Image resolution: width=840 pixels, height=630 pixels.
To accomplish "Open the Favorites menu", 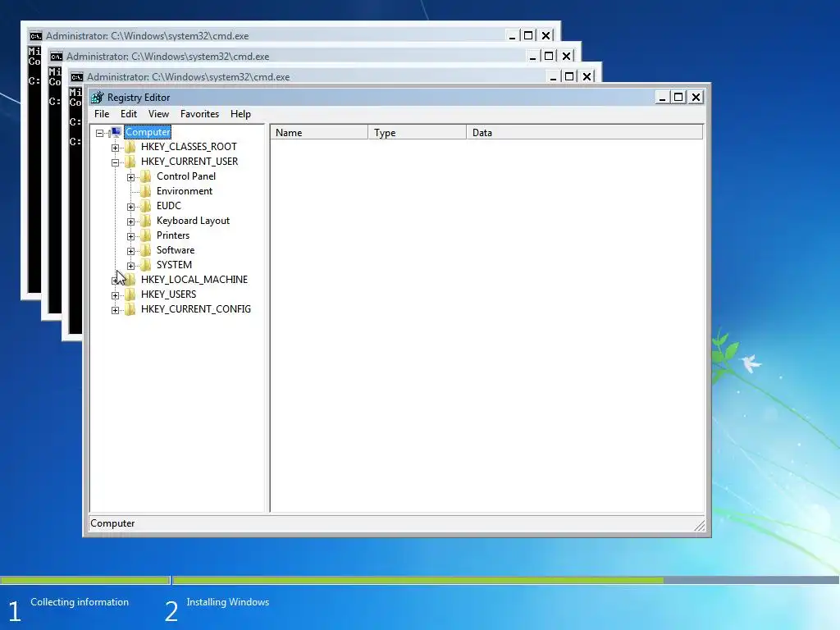I will (200, 114).
